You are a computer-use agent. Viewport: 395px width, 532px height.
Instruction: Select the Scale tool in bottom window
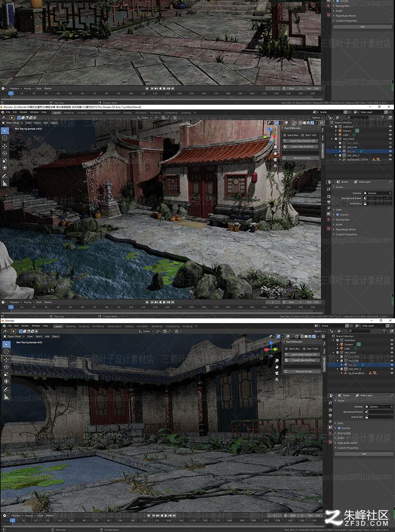(x=6, y=374)
